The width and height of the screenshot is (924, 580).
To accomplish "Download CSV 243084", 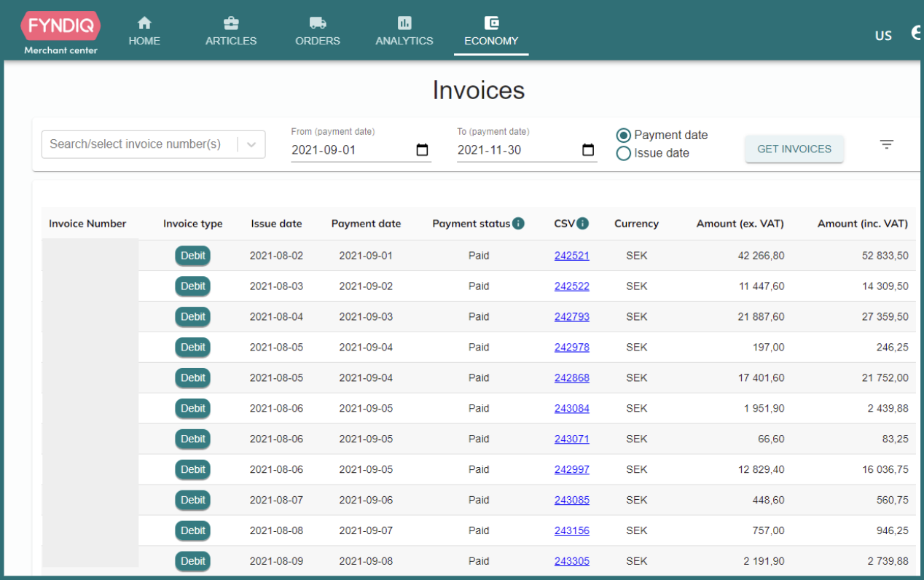I will click(x=572, y=409).
